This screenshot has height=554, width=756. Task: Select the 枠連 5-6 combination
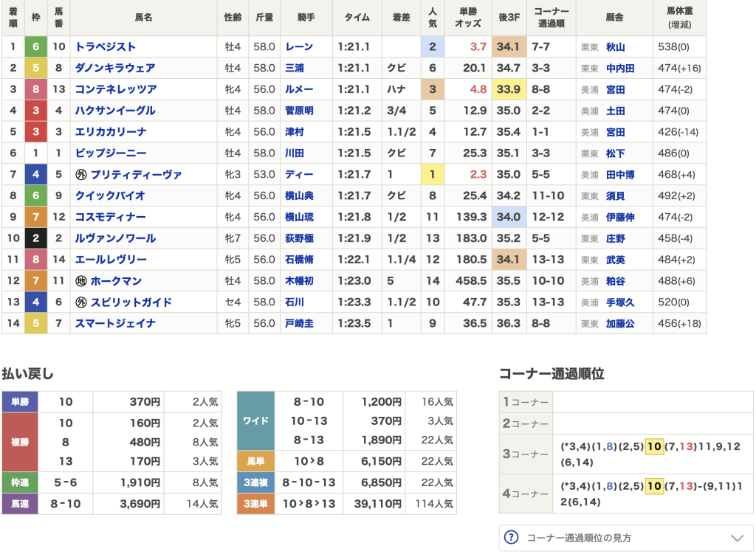tap(66, 482)
